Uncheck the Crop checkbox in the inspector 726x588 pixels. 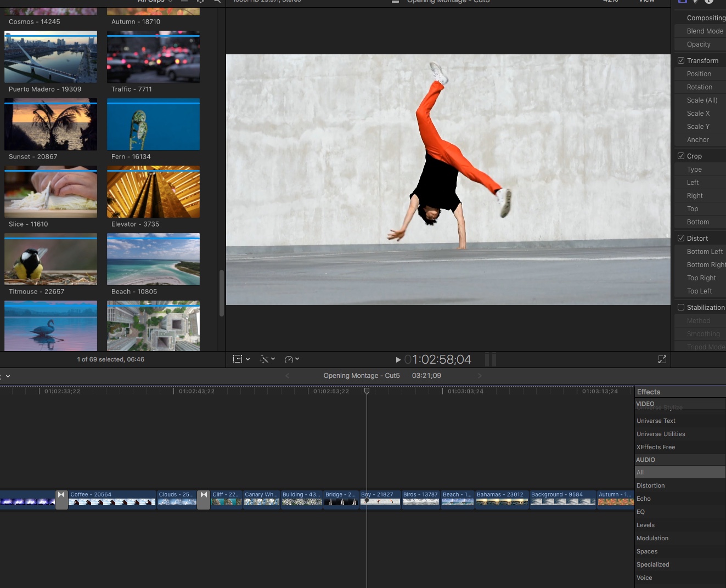(x=681, y=156)
